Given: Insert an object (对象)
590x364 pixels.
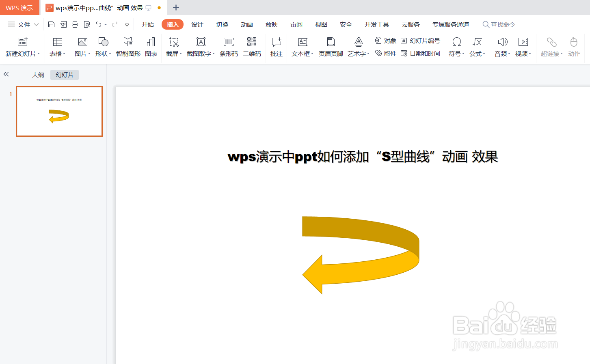Looking at the screenshot, I should (386, 41).
